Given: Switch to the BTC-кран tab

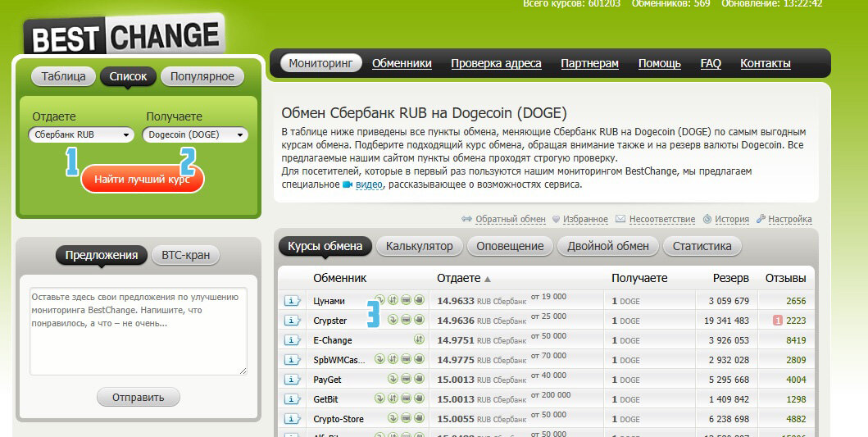Looking at the screenshot, I should coord(185,255).
